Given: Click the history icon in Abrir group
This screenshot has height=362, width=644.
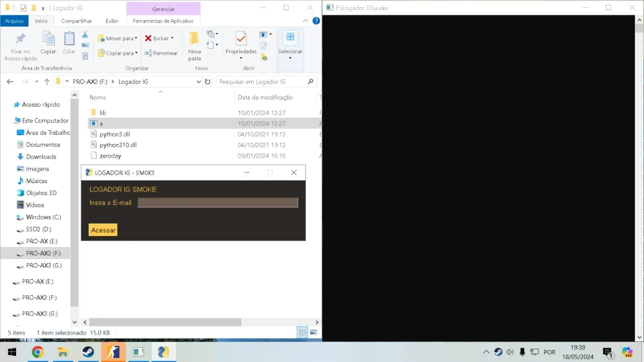Looking at the screenshot, I should (x=264, y=57).
